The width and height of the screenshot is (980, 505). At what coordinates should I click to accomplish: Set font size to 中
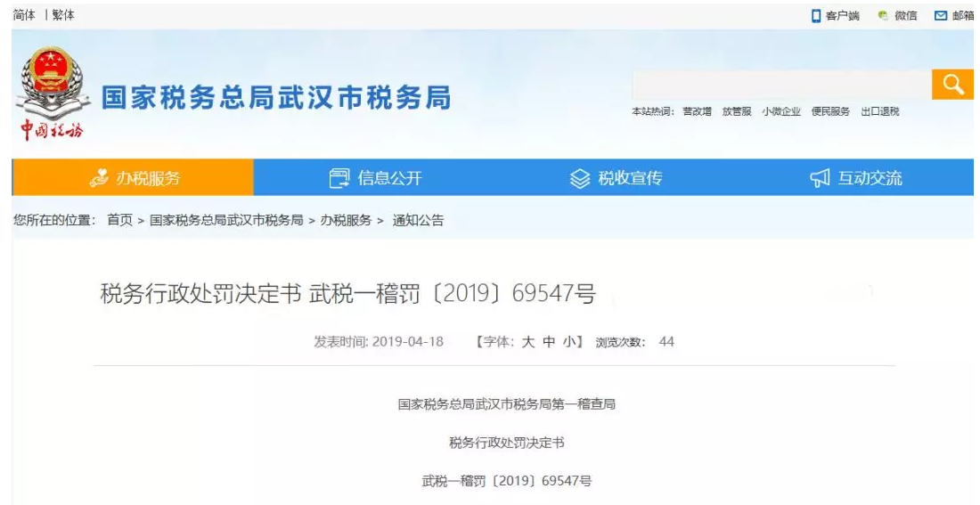[549, 342]
